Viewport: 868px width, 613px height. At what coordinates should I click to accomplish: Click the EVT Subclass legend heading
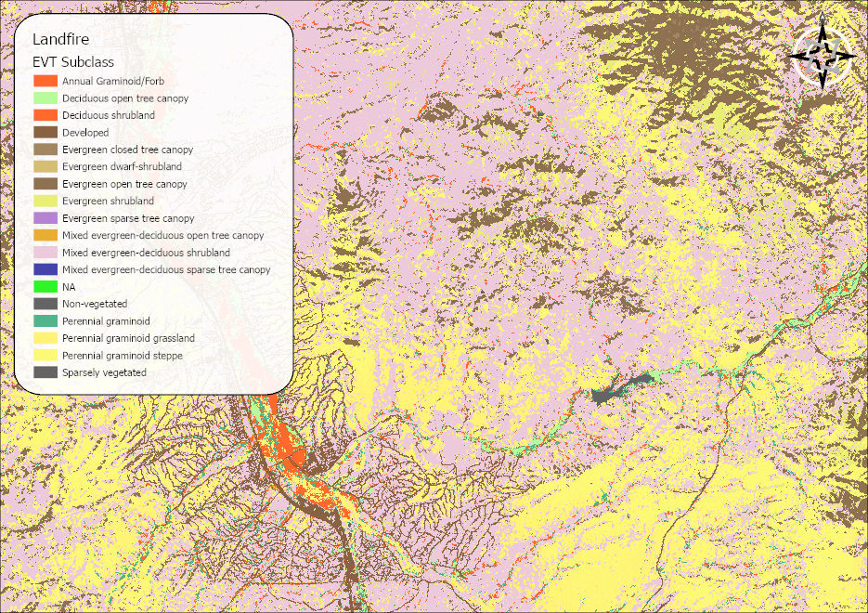point(73,62)
